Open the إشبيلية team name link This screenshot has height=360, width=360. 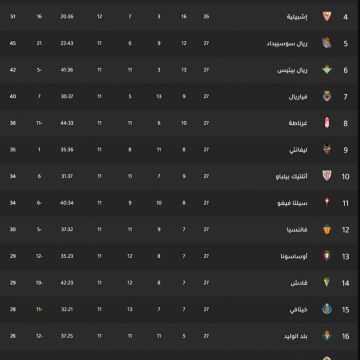pos(297,17)
